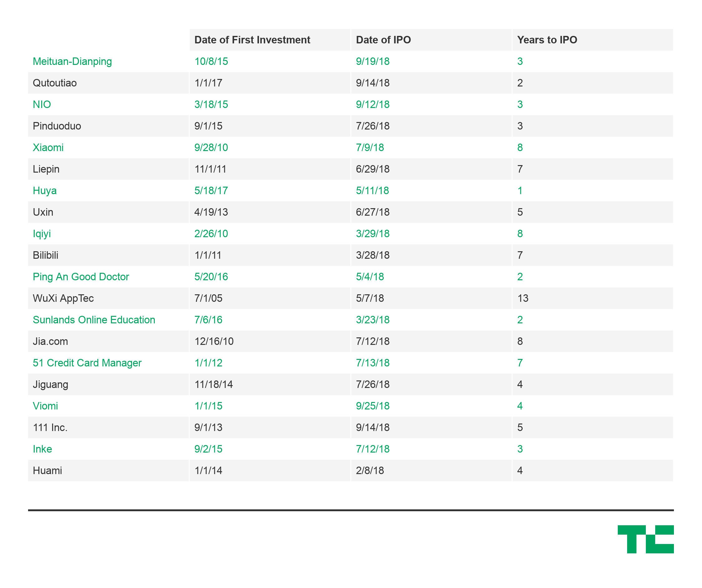
Task: Click the Huami company cell
Action: tap(47, 471)
